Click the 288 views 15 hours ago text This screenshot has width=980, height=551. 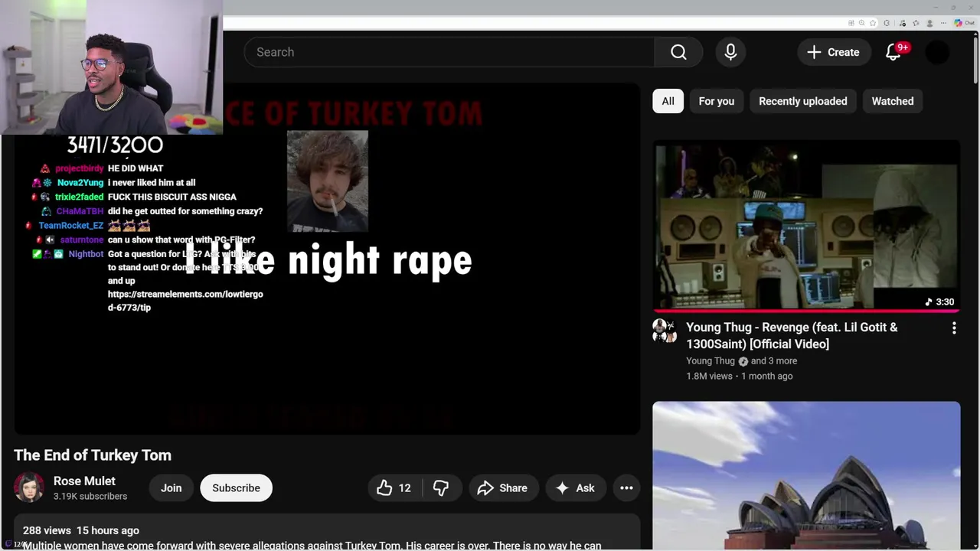81,530
